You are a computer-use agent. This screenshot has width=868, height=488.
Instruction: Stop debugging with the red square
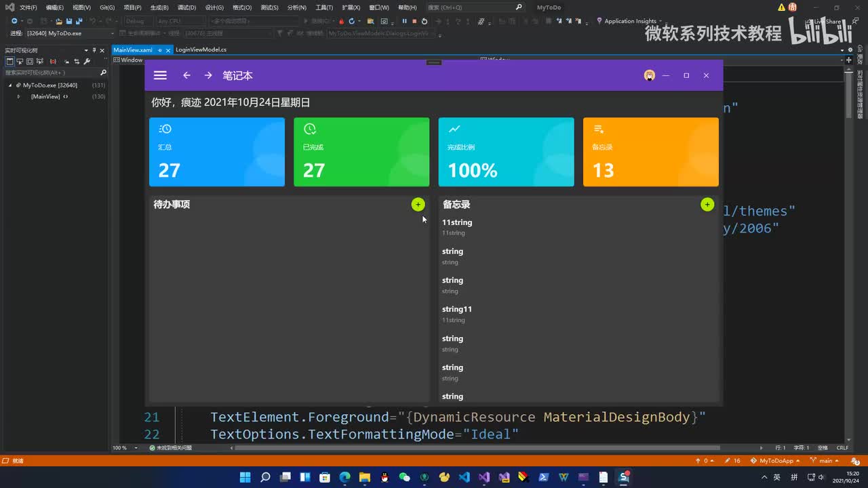tap(414, 21)
